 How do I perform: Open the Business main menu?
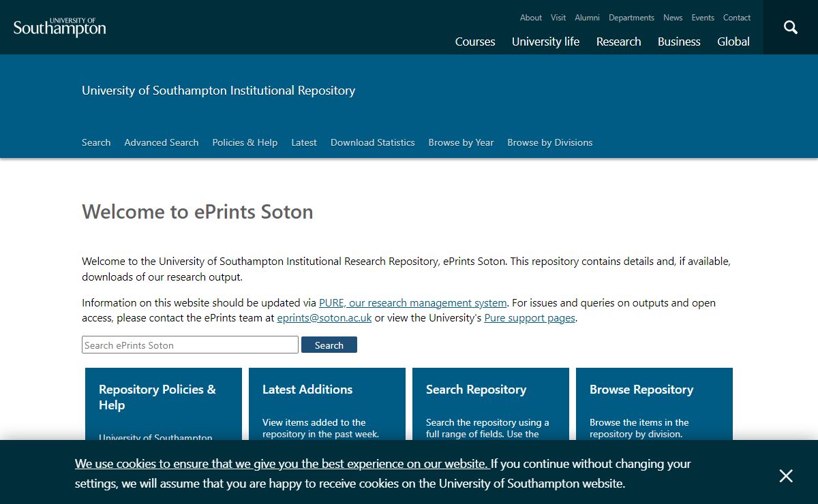coord(679,42)
